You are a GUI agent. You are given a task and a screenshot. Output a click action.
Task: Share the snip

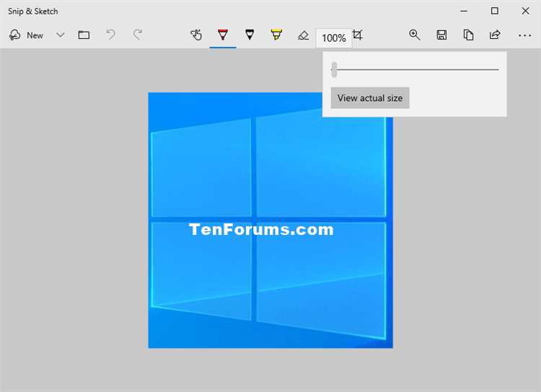point(495,35)
